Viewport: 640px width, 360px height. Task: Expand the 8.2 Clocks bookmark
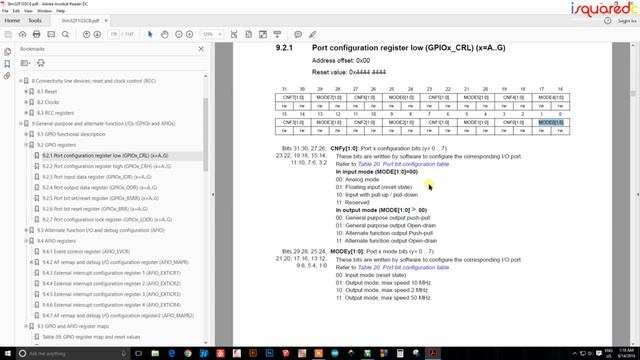pos(26,102)
